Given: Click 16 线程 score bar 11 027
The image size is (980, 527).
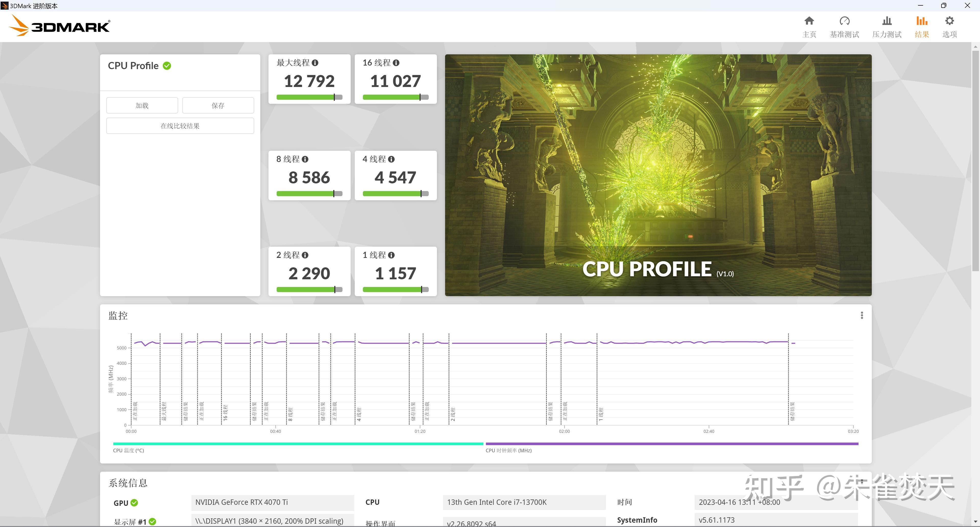Looking at the screenshot, I should [x=396, y=97].
